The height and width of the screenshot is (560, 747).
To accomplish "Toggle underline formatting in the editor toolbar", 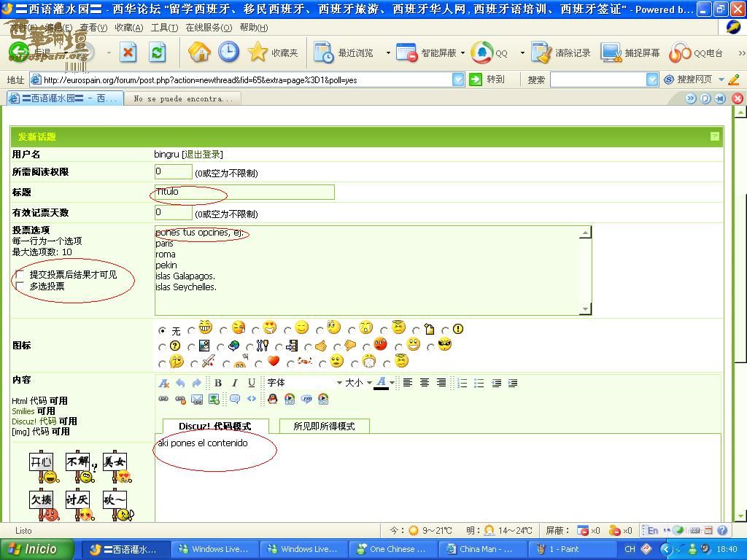I will click(x=252, y=383).
